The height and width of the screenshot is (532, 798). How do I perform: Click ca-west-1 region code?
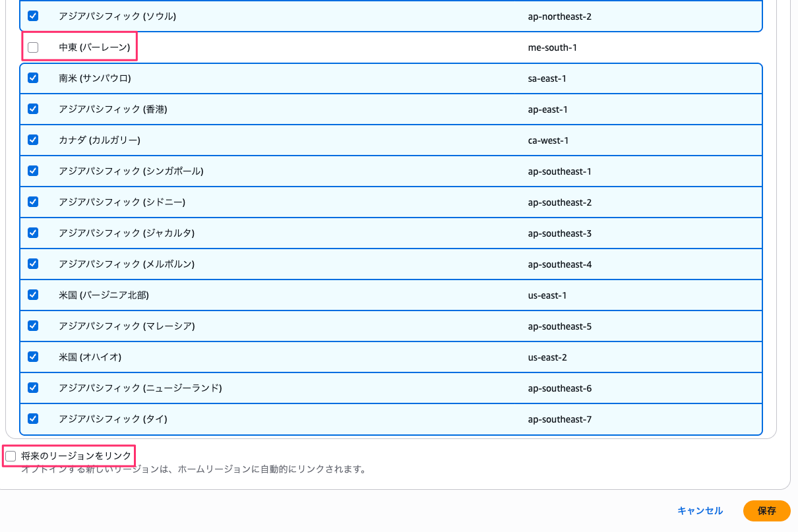[x=549, y=140]
